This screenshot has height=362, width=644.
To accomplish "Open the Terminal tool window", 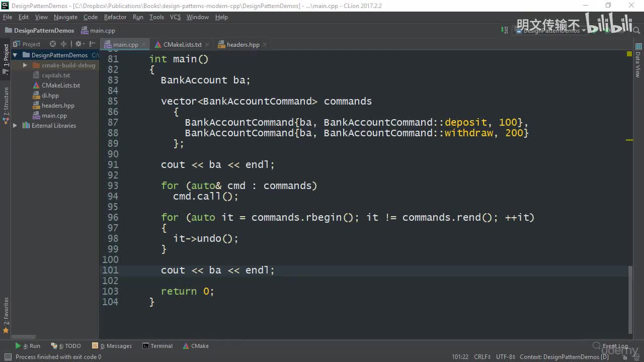I will [157, 346].
